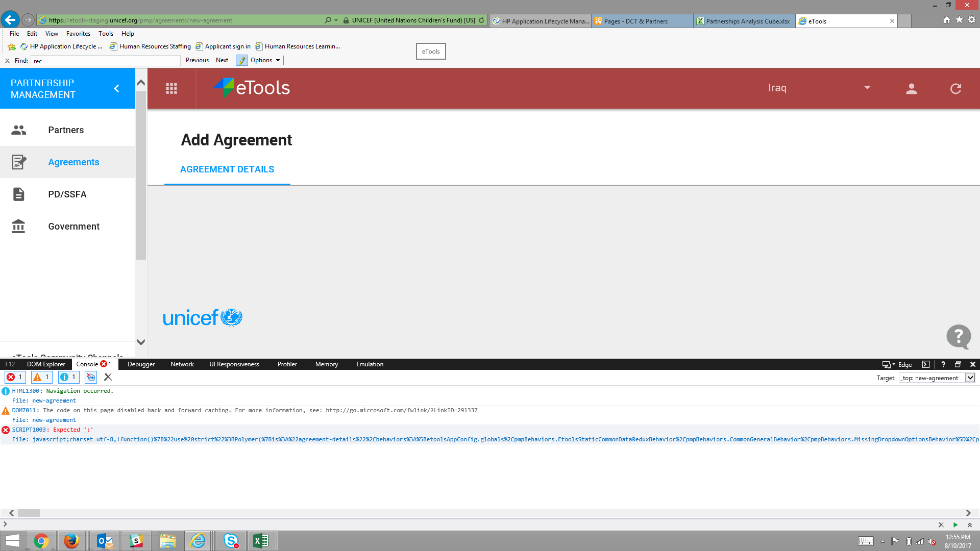980x551 pixels.
Task: Select Partners in the Partnership Management sidebar
Action: 65,130
